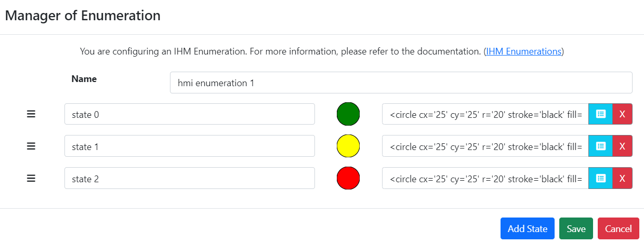Click the drag handle icon for state 2
This screenshot has width=644, height=244.
(31, 179)
